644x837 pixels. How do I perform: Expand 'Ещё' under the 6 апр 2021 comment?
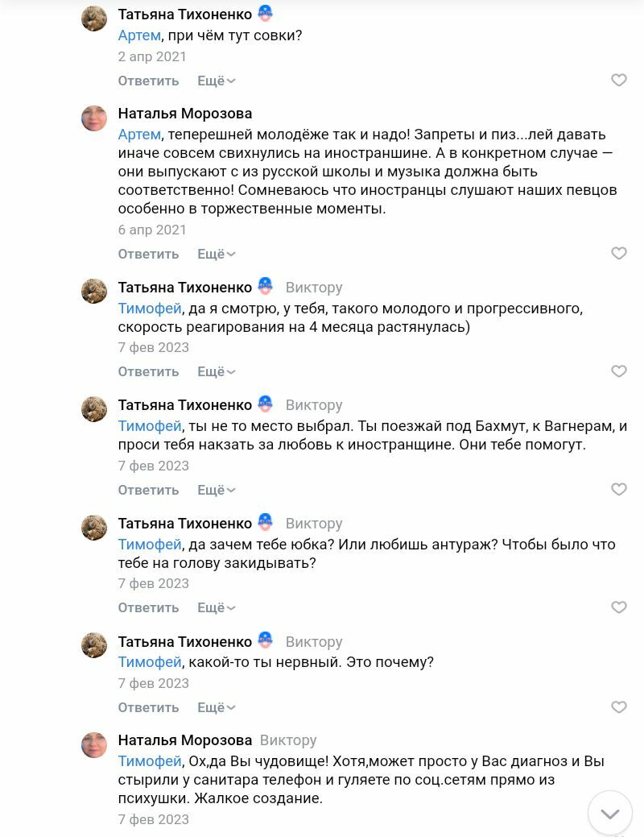coord(216,254)
